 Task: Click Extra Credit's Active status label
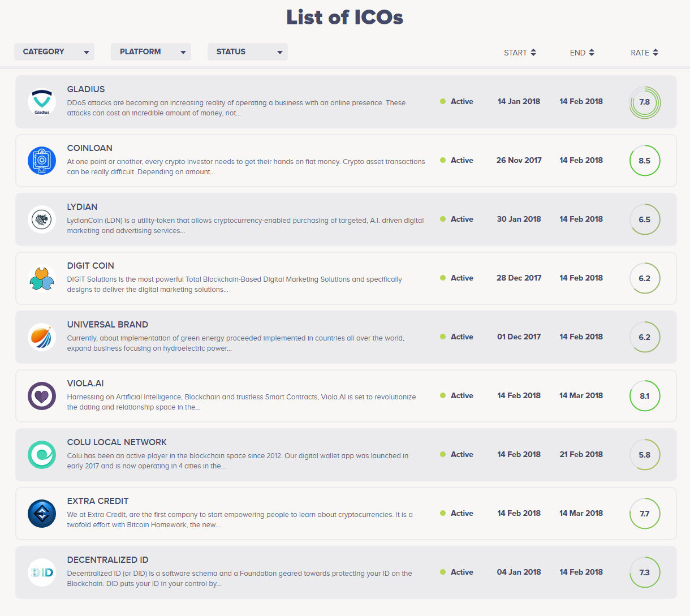(x=462, y=513)
